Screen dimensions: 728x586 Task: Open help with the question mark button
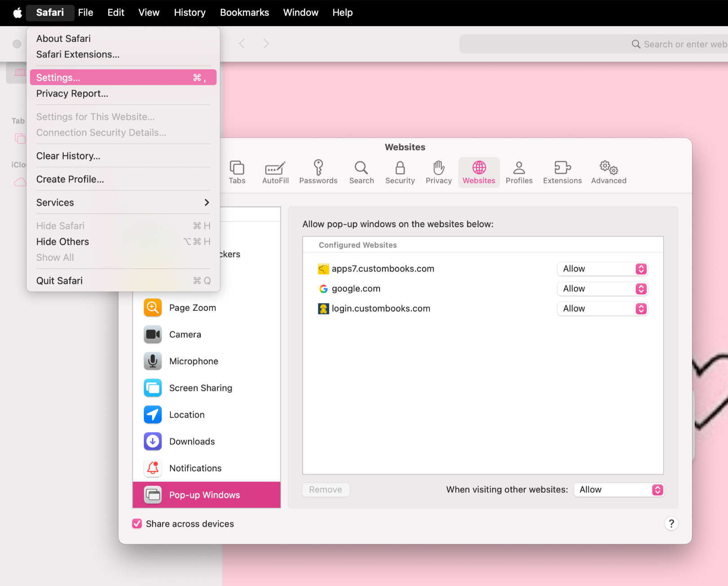pyautogui.click(x=671, y=523)
